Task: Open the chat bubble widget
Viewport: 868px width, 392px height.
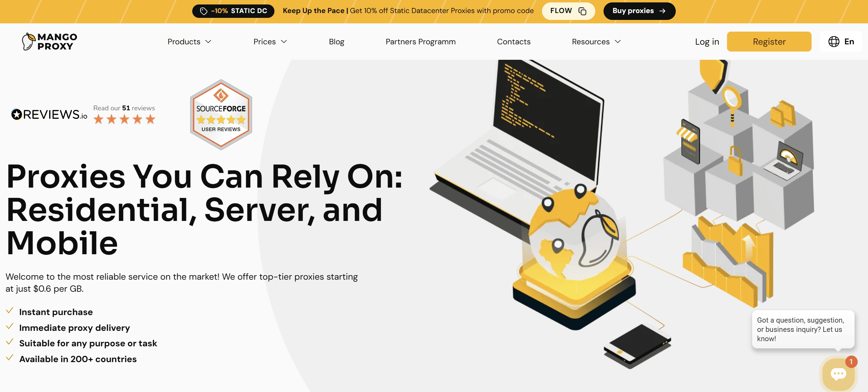Action: [838, 374]
